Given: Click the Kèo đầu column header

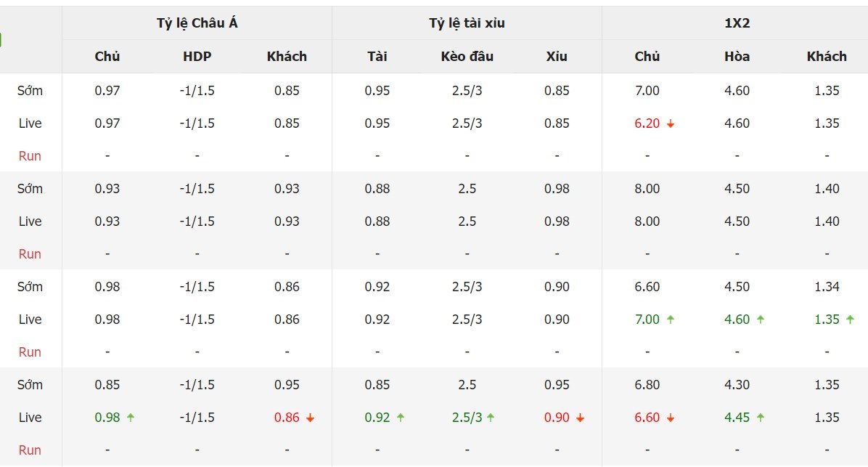Looking at the screenshot, I should tap(467, 57).
